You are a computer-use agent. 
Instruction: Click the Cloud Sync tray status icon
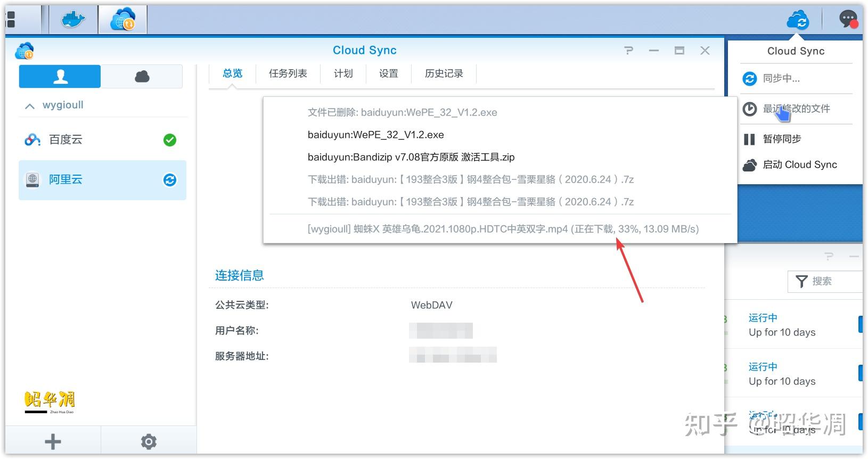point(797,20)
